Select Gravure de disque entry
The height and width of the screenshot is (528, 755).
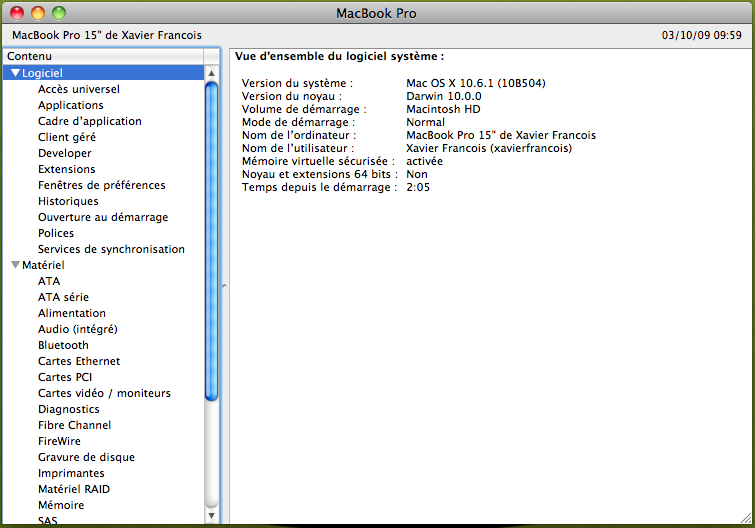tap(87, 457)
